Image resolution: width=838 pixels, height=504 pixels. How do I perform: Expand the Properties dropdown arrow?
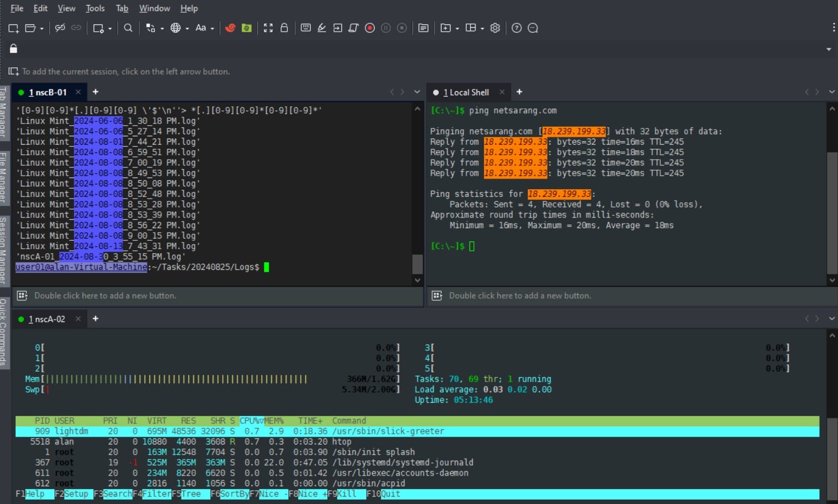tap(110, 28)
